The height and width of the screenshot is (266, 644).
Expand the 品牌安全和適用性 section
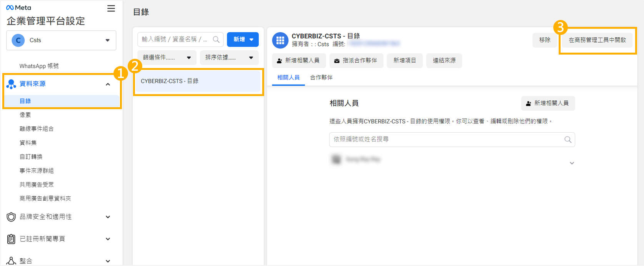108,217
